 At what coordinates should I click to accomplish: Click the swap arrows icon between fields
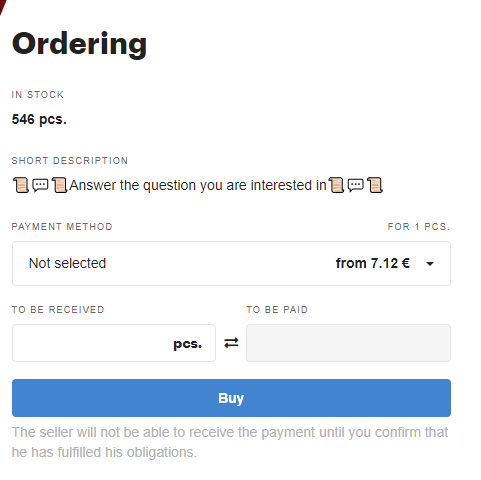pyautogui.click(x=231, y=343)
